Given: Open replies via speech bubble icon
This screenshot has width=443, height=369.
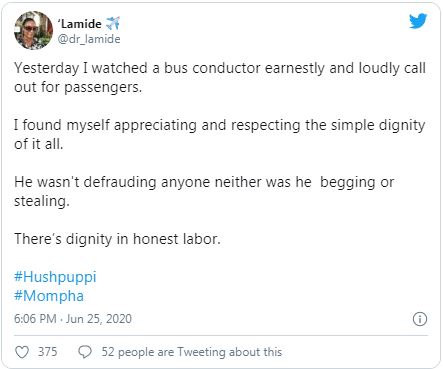Looking at the screenshot, I should pos(85,352).
